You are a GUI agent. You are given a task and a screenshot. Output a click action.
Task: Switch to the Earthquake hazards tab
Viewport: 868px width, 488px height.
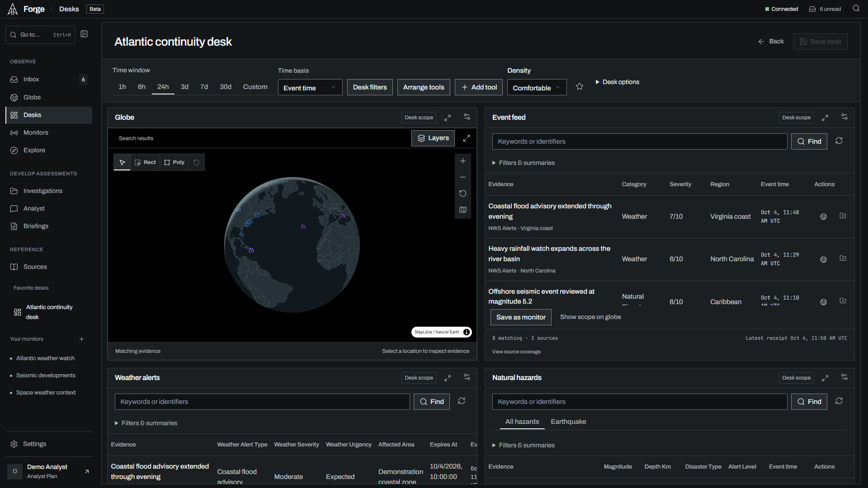pos(568,422)
